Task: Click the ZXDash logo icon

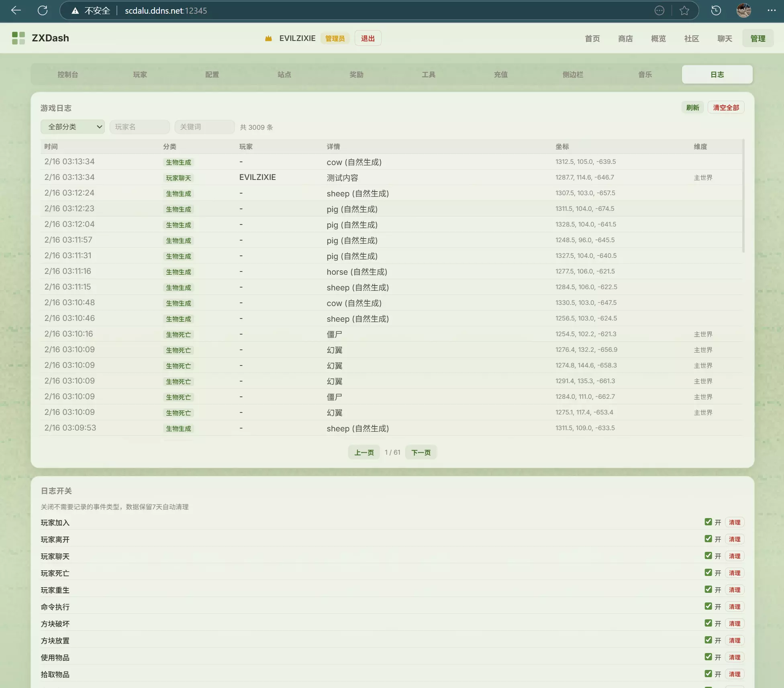Action: 18,38
